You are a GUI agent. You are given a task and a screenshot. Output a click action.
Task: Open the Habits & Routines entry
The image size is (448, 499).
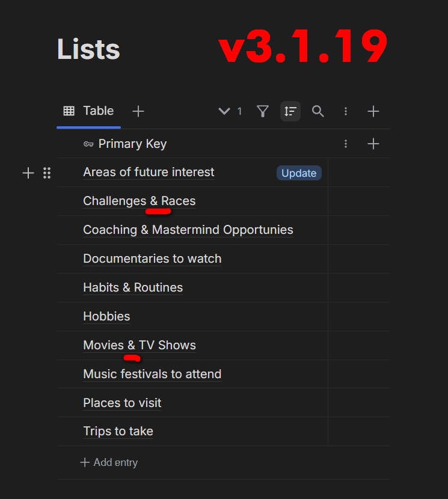pos(133,287)
